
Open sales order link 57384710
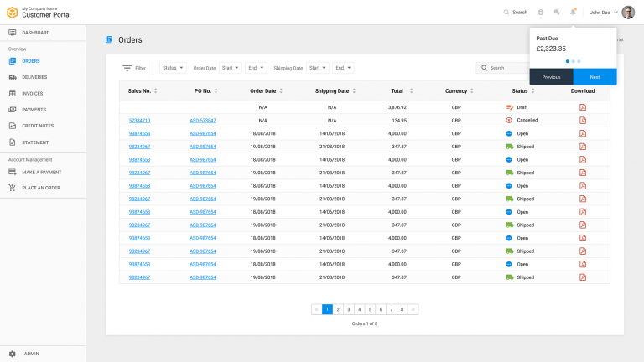tap(139, 121)
